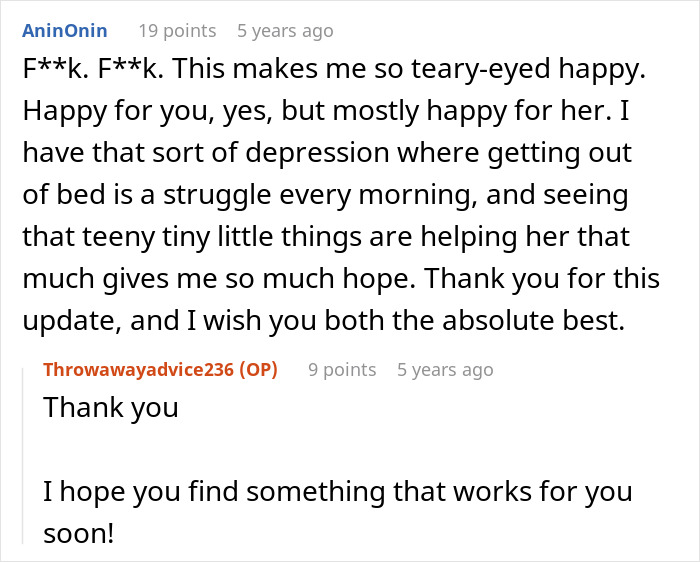Click the "Thank you" reply line
Viewport: 700px width, 562px height.
[x=111, y=407]
